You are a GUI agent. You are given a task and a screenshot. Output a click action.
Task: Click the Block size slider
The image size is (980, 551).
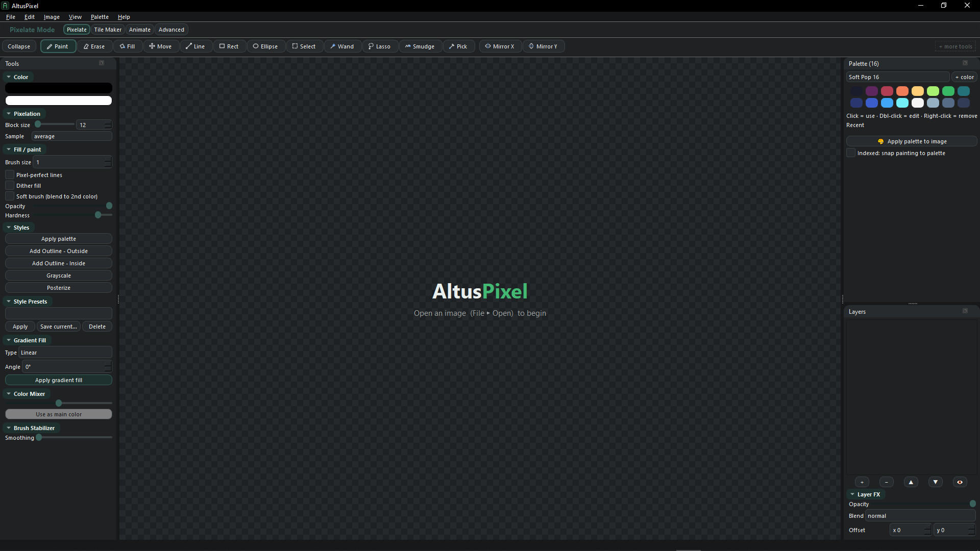[54, 124]
